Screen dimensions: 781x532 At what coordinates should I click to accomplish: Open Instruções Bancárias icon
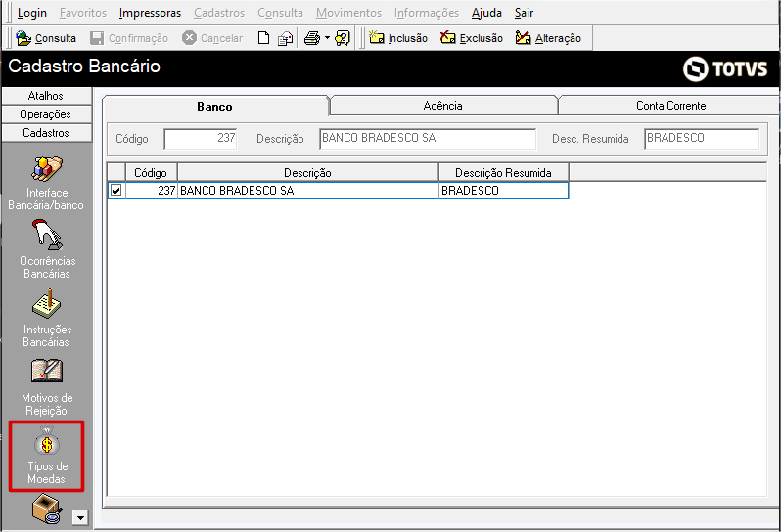point(46,319)
